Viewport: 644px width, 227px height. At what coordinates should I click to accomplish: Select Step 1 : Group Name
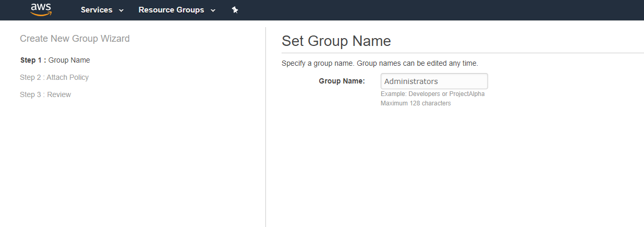(x=55, y=60)
